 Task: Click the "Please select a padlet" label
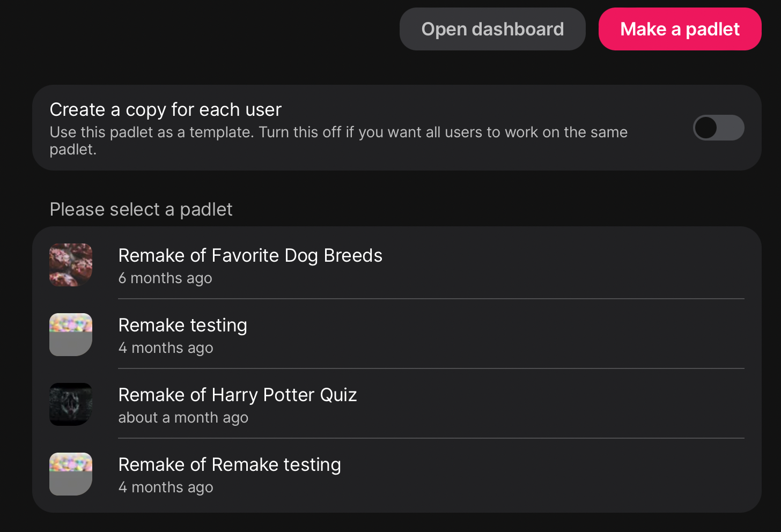(141, 209)
